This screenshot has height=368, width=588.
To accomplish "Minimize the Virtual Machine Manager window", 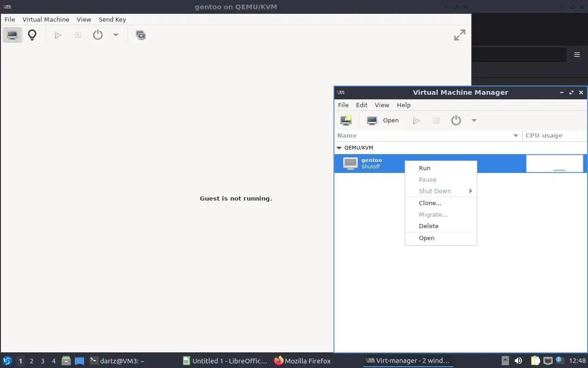I will click(561, 92).
